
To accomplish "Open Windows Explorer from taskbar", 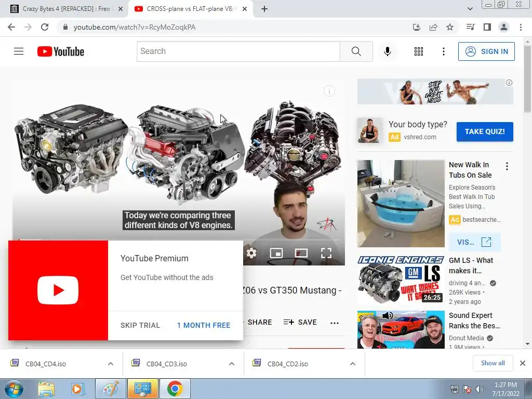I will tap(46, 389).
